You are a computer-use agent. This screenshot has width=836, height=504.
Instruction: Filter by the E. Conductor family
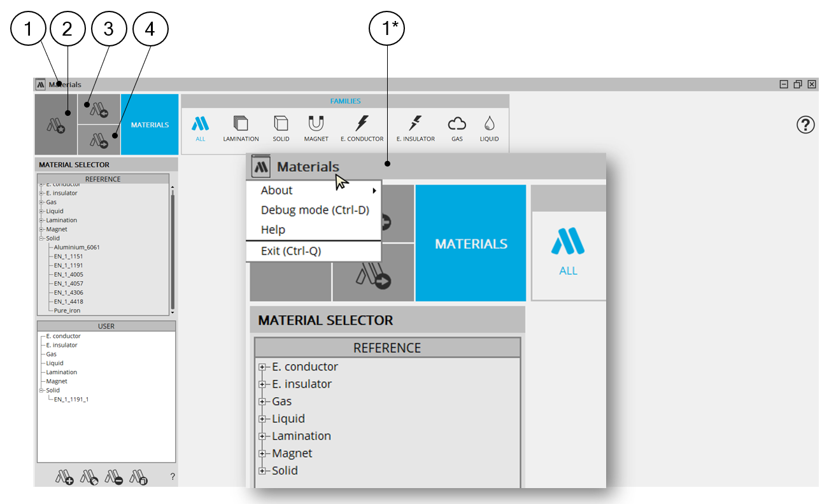pos(362,124)
